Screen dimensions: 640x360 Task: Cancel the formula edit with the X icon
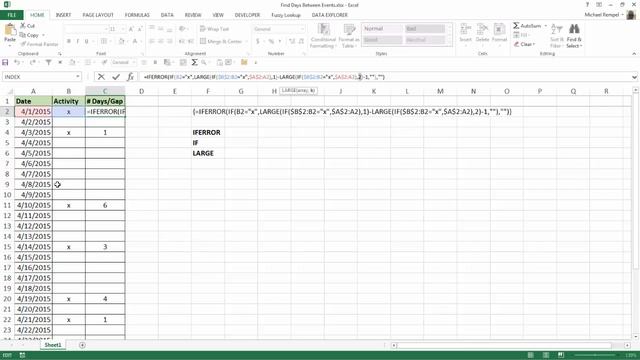pos(101,77)
